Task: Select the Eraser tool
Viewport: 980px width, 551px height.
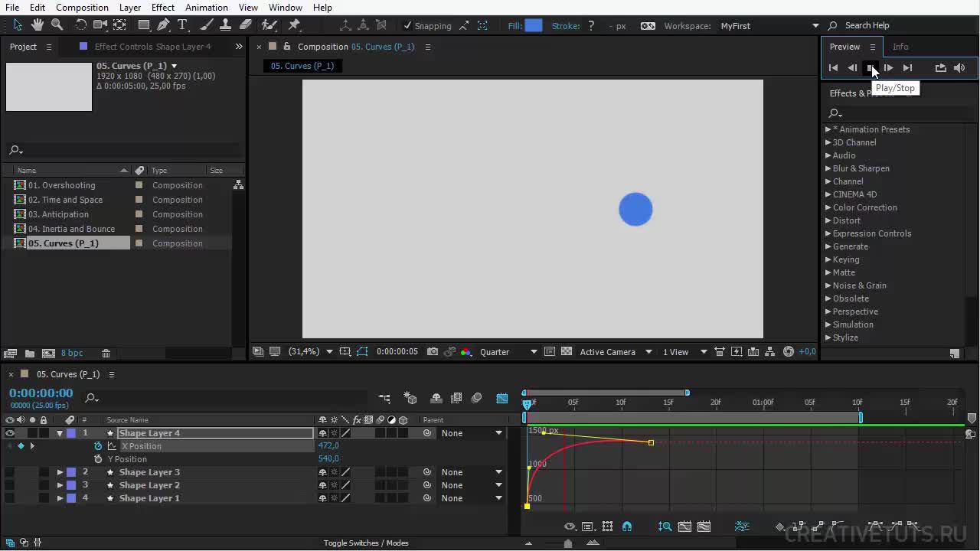Action: (x=246, y=25)
